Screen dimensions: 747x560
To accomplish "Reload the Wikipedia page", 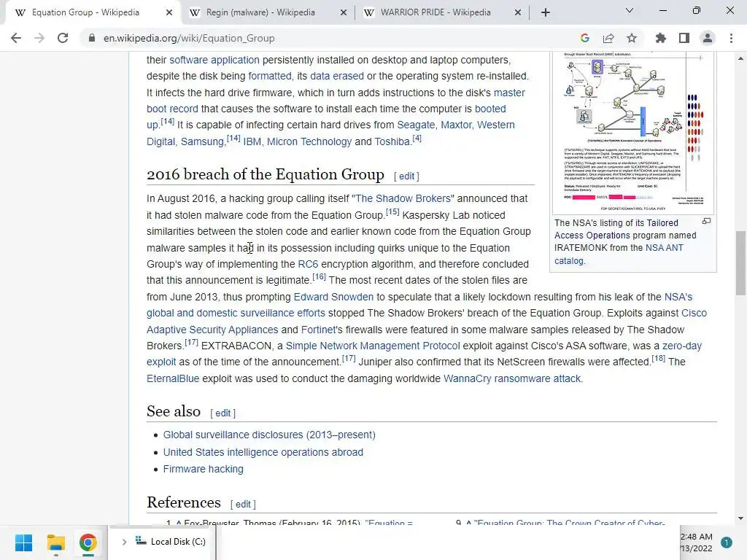I will [x=63, y=38].
